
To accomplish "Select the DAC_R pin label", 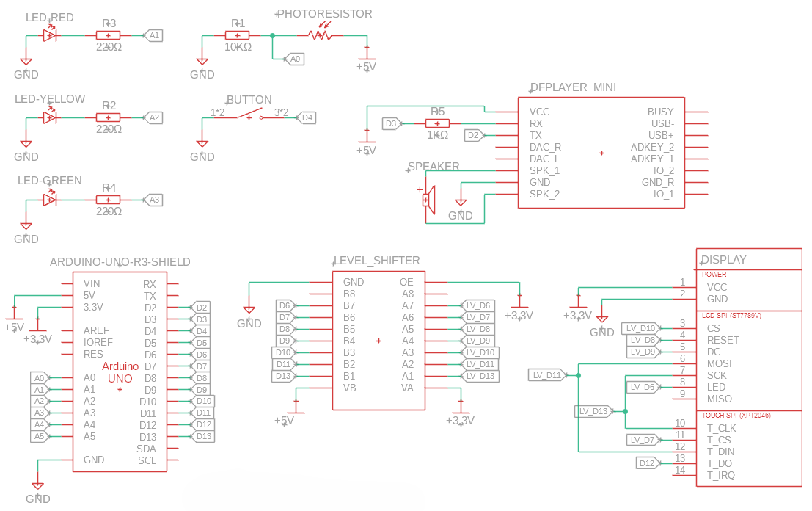I will pos(545,147).
